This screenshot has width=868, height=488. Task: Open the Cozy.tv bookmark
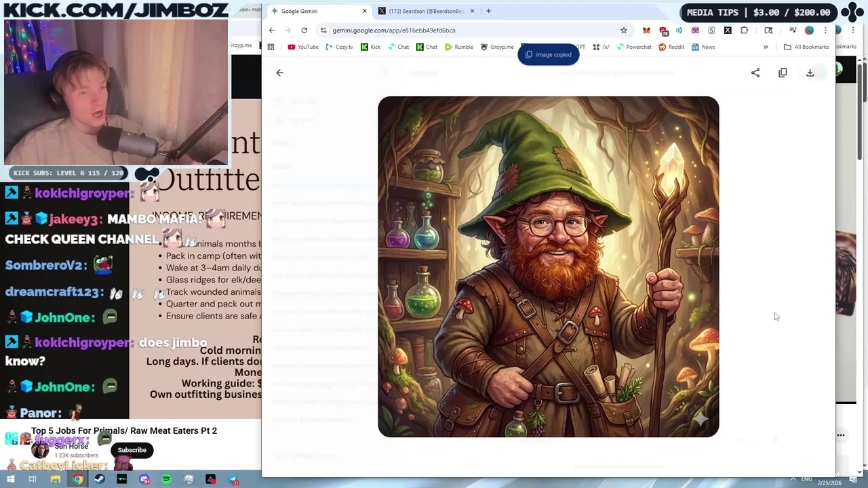tap(340, 47)
